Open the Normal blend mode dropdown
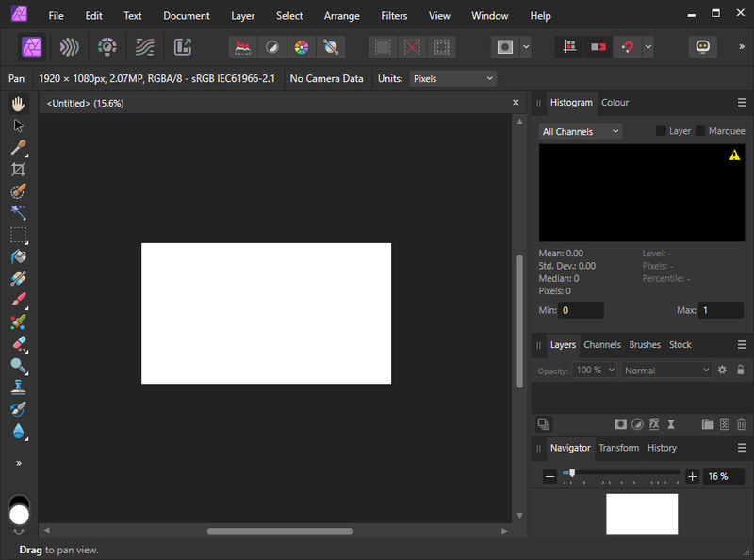Viewport: 754px width, 560px height. [665, 371]
